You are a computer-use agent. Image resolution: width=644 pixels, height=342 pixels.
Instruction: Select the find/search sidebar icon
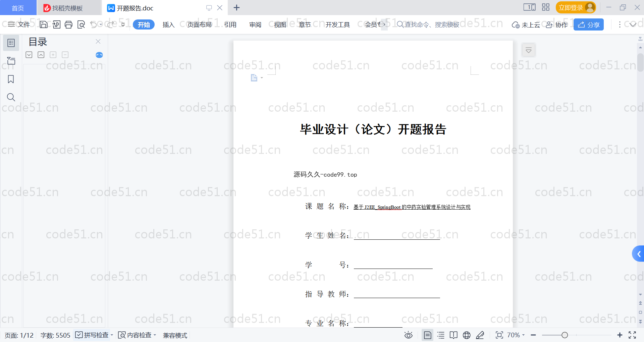point(11,97)
